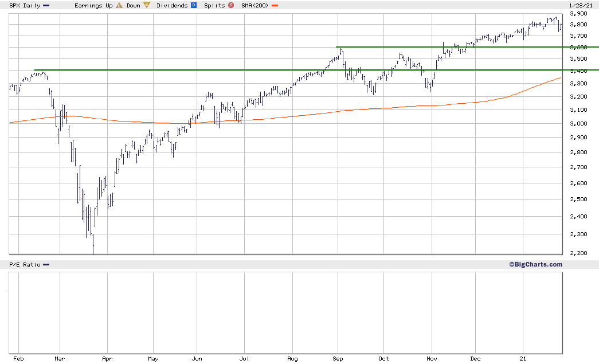Click the Jul month label
599x364 pixels.
tap(244, 359)
